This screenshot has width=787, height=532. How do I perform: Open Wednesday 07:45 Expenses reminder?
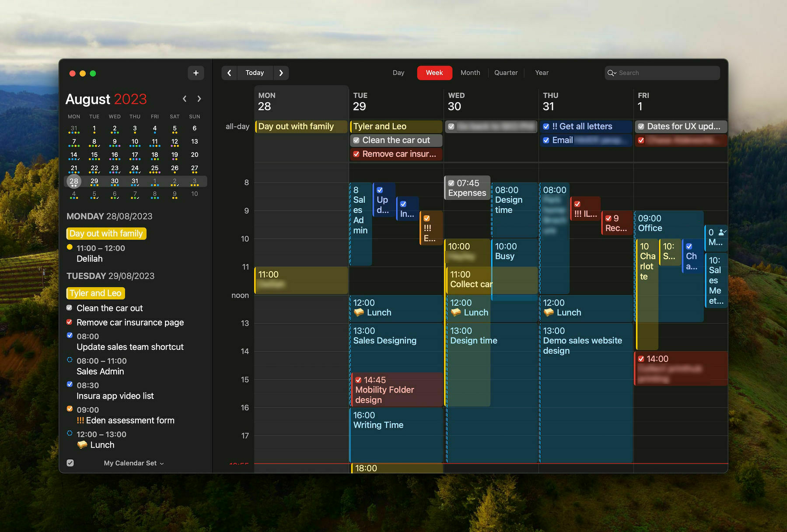[467, 188]
